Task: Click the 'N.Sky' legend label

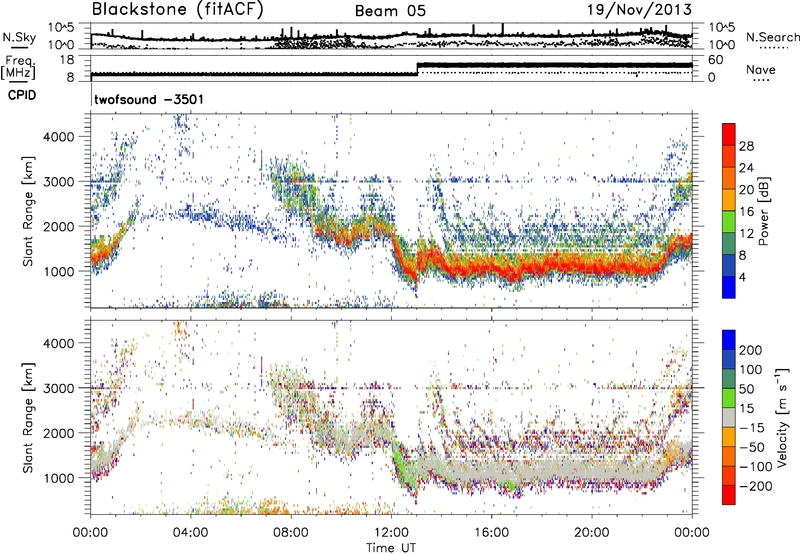Action: coord(19,37)
